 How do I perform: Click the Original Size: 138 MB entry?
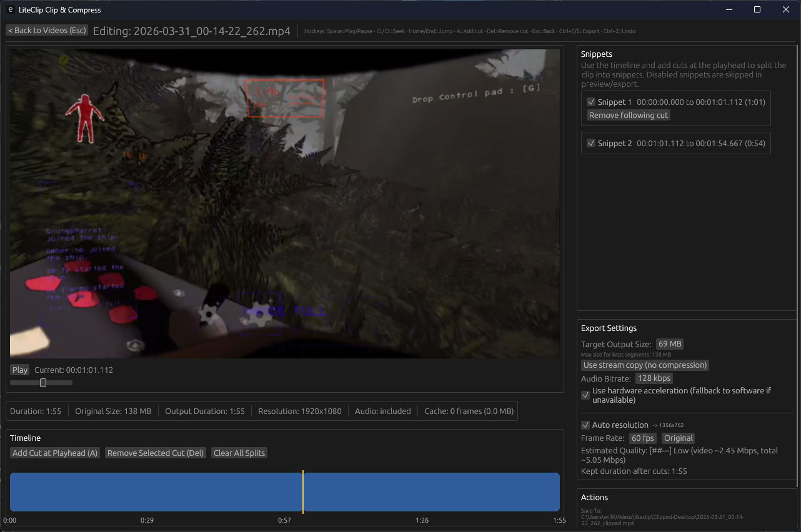(x=113, y=411)
